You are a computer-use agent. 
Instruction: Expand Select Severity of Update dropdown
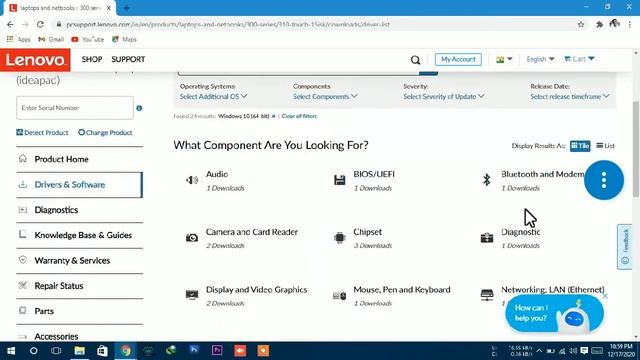pyautogui.click(x=444, y=97)
